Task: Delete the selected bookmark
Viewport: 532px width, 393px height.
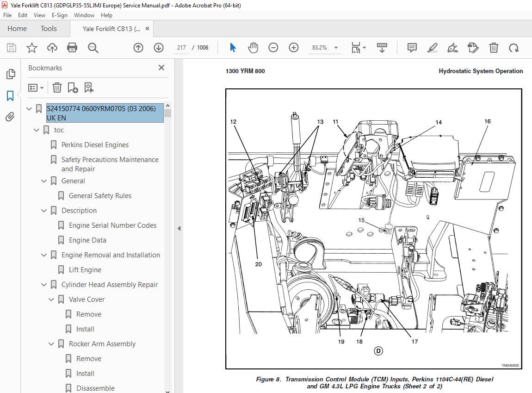Action: [x=57, y=87]
